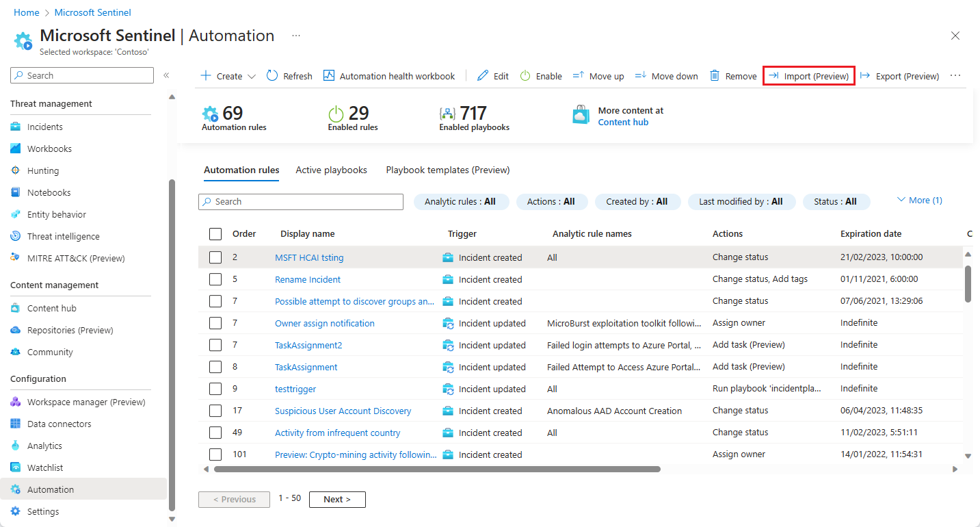Tick checkbox for Suspicious User Account Discovery
980x527 pixels.
pyautogui.click(x=215, y=411)
